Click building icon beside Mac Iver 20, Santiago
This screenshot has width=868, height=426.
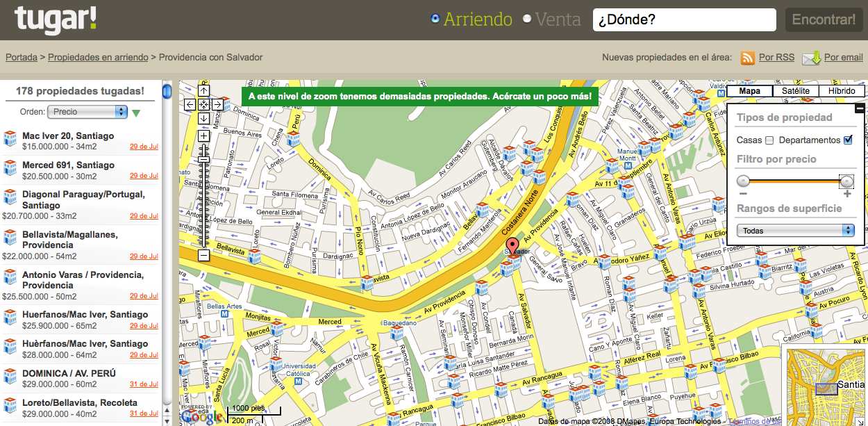click(10, 139)
